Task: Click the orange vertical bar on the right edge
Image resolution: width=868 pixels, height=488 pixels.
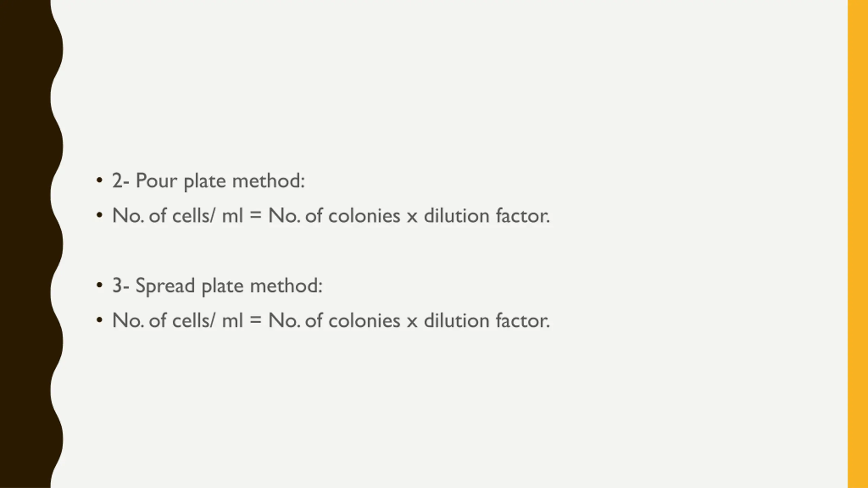Action: (x=858, y=244)
